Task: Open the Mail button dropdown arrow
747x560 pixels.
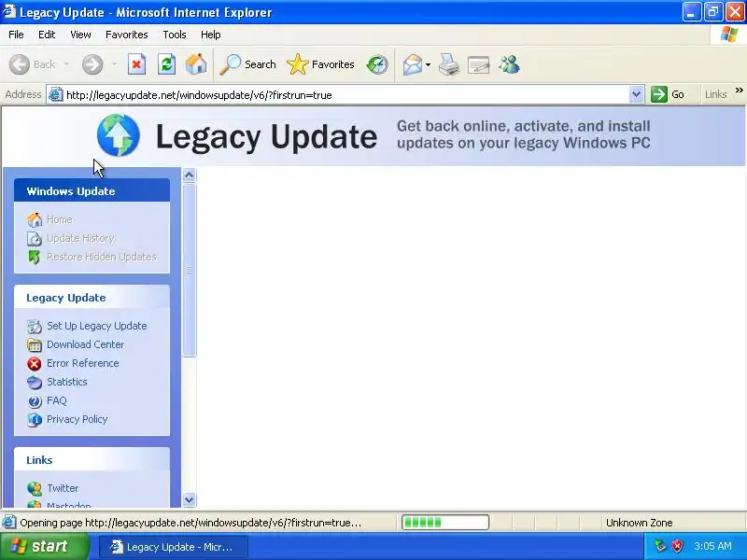Action: point(429,64)
